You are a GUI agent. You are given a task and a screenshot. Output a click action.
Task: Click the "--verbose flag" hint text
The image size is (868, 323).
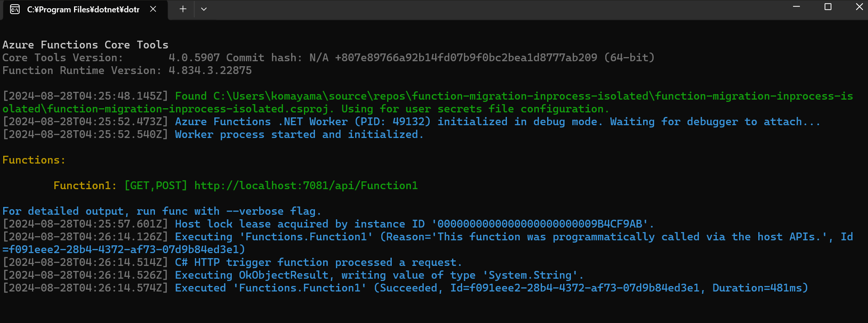click(x=273, y=211)
